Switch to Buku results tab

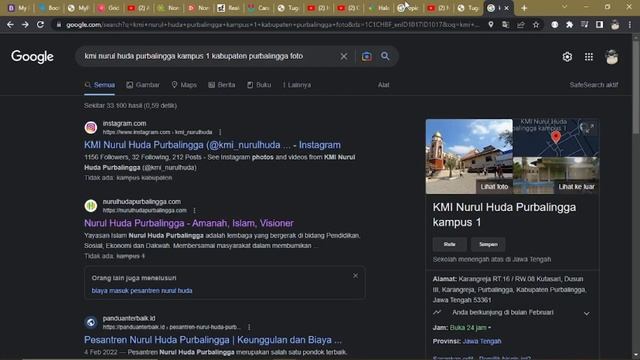click(259, 85)
